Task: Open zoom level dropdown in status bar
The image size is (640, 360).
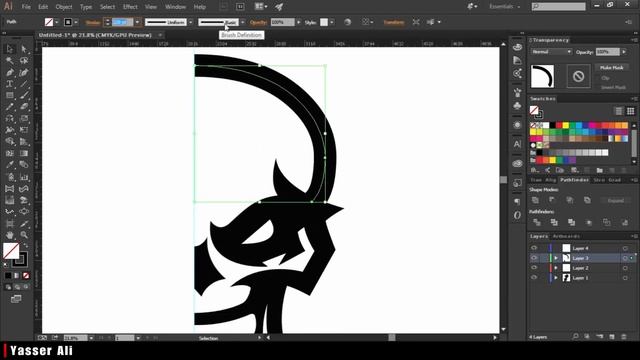Action: tap(91, 338)
